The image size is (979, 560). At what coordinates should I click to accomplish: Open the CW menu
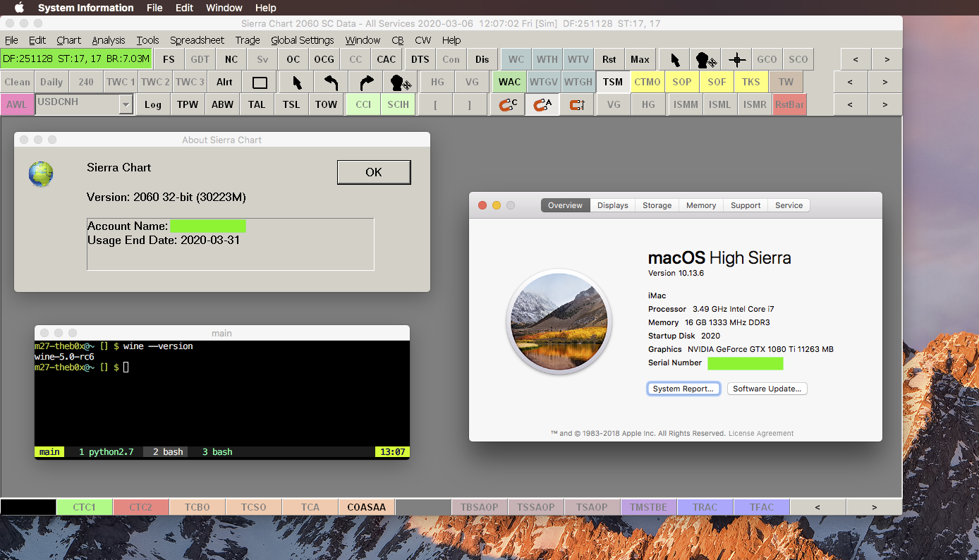point(423,40)
